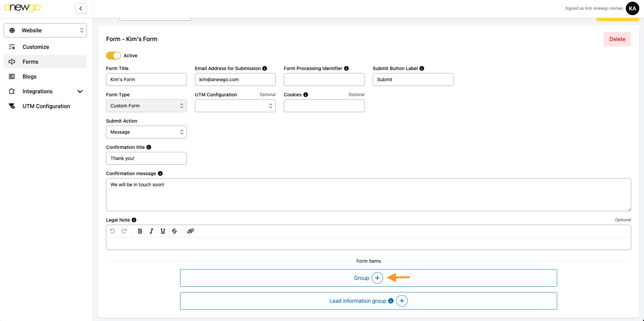Viewport: 644px width, 321px height.
Task: Open the KA user avatar menu
Action: (x=632, y=8)
